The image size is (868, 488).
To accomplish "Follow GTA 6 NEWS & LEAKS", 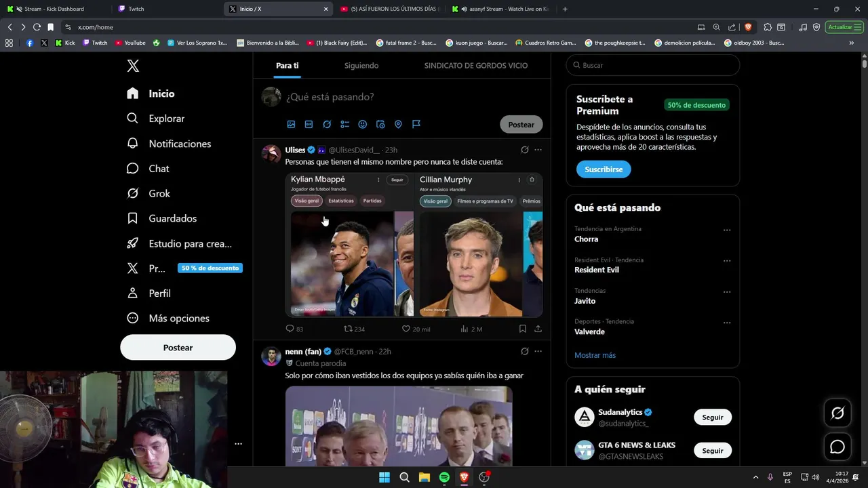I will (712, 451).
